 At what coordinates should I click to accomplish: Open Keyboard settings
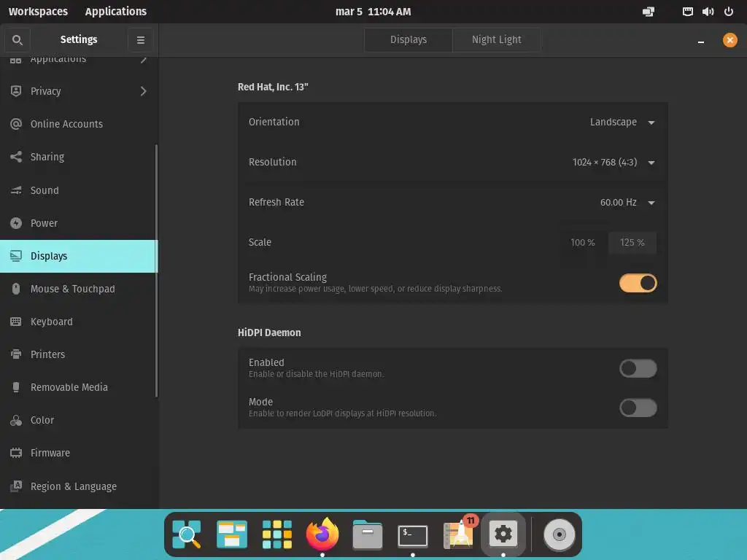(x=79, y=322)
